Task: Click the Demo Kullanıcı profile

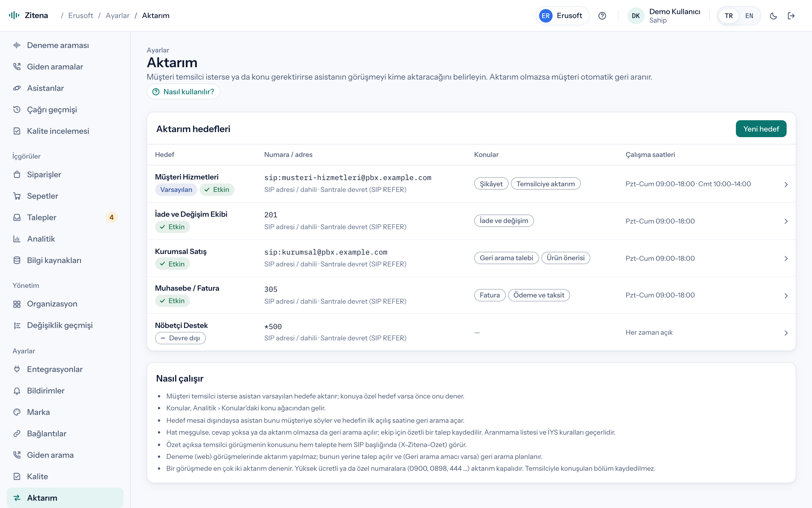Action: click(664, 16)
